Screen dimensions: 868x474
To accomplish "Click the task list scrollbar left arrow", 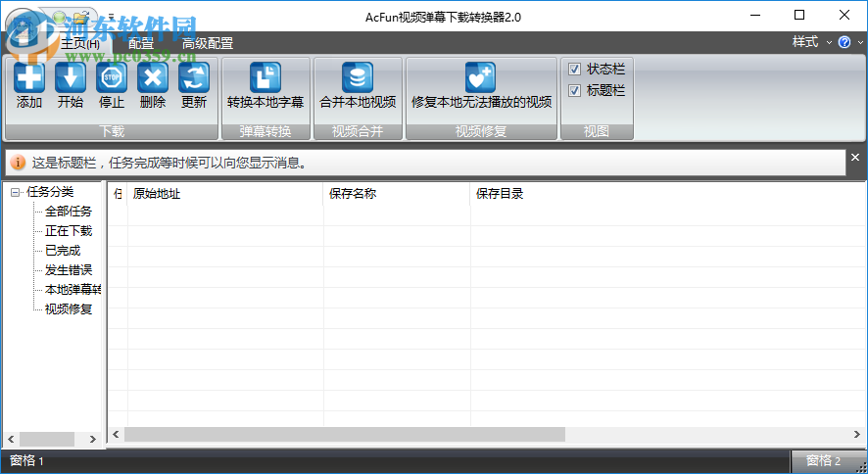I will click(116, 434).
